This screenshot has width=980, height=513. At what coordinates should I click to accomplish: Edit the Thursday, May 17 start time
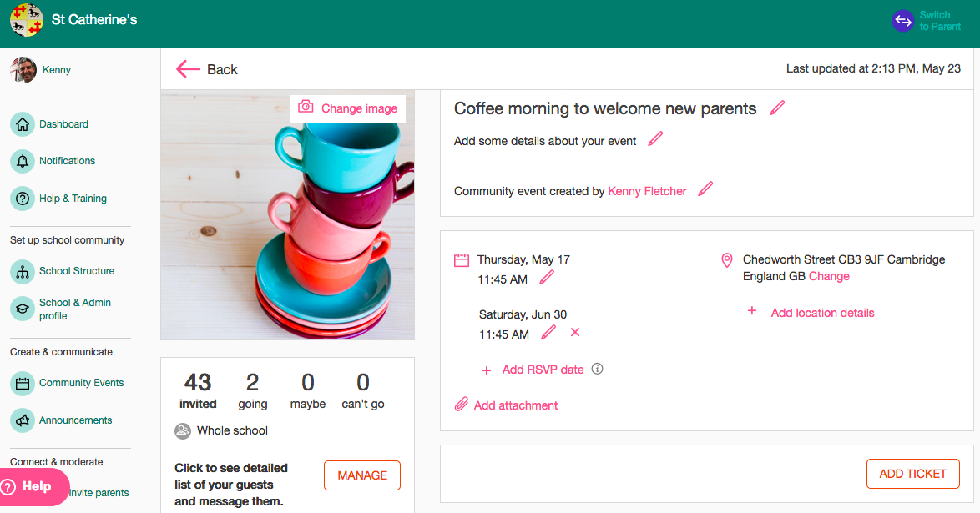[547, 278]
